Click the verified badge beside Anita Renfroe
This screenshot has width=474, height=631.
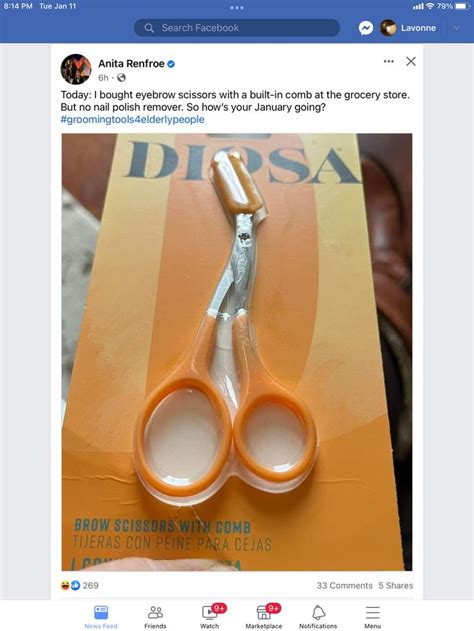[x=171, y=64]
